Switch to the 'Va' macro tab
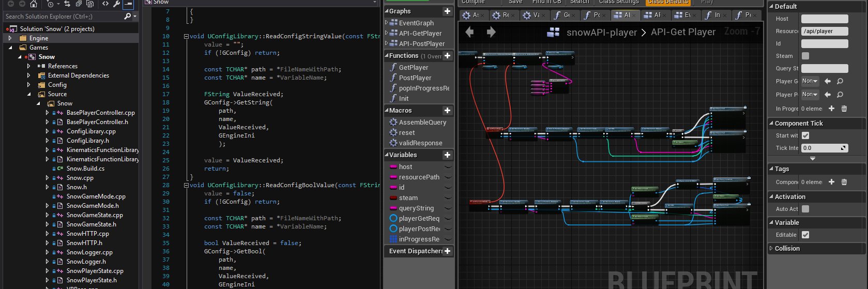The width and height of the screenshot is (868, 289). tap(535, 15)
